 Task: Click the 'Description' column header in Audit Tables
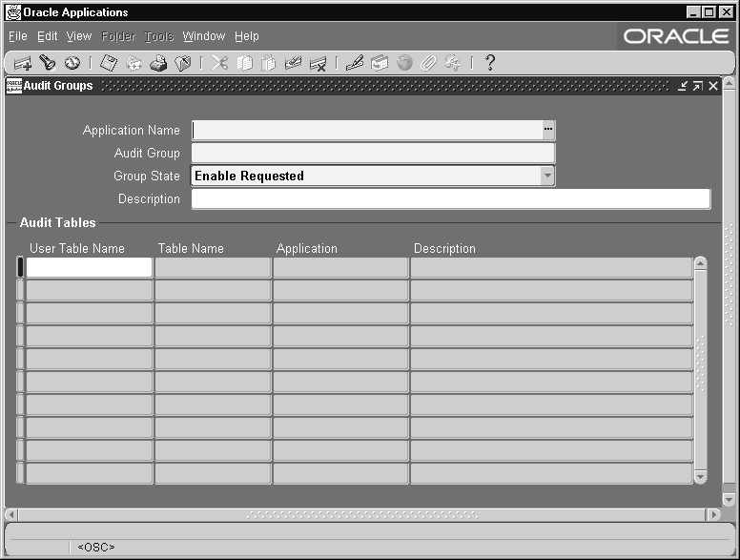[x=444, y=248]
